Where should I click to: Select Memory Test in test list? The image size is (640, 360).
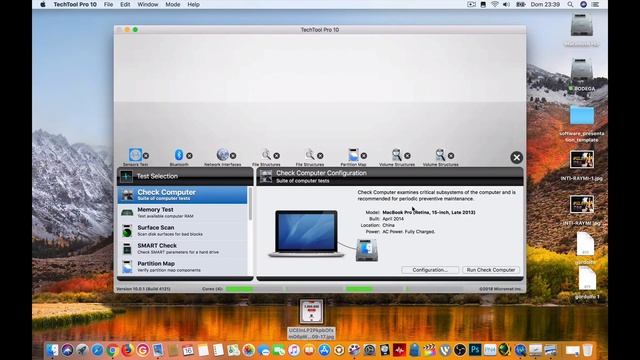coord(182,213)
